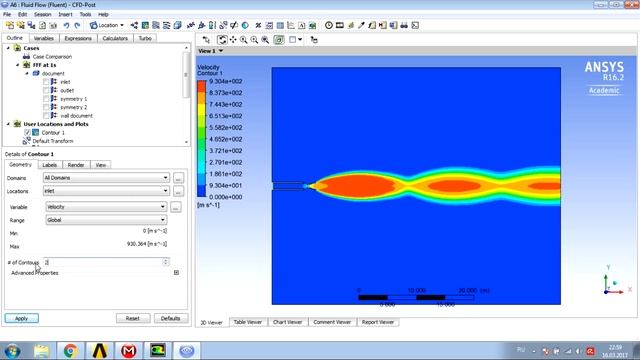Switch to the Expressions tab

[78, 38]
